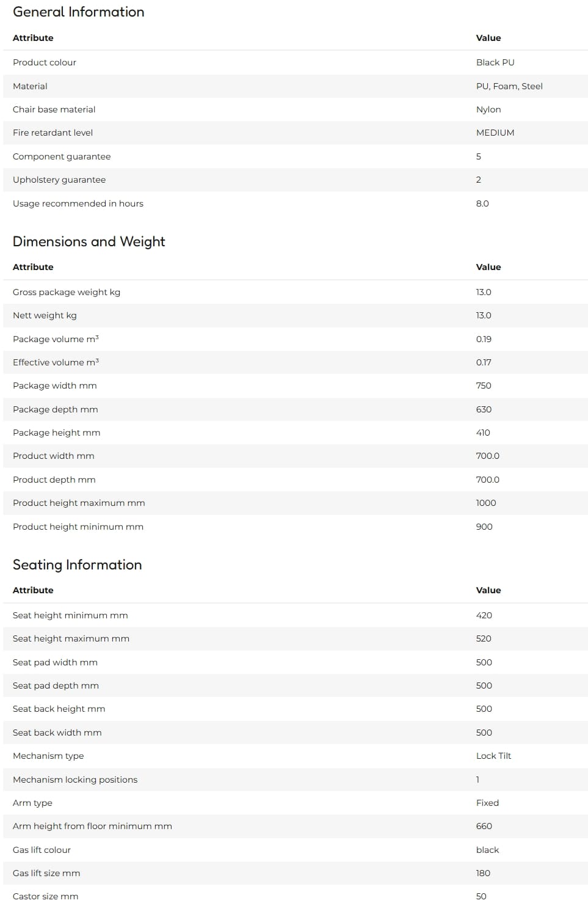Click the Dimensions and Weight heading
588x914 pixels.
89,241
